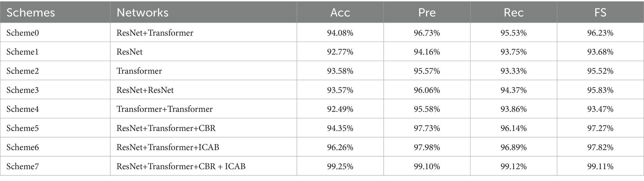Click the Networks column header
644x181 pixels.
point(142,13)
